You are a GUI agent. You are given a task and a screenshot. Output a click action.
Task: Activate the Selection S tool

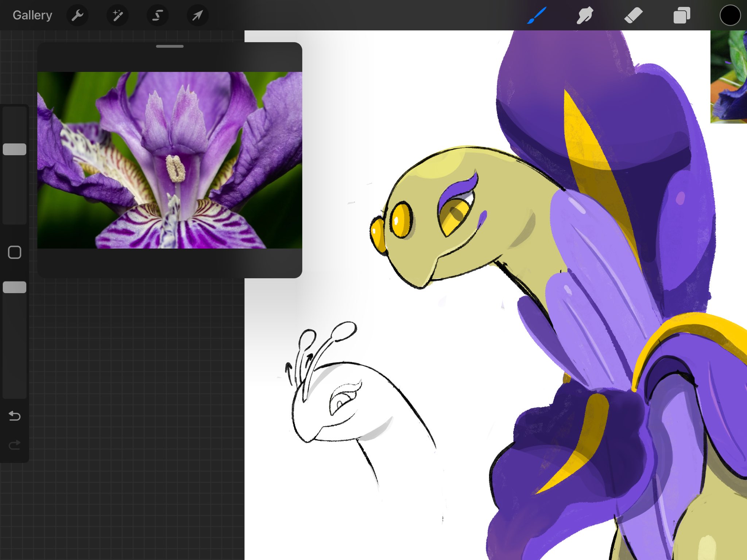coord(158,15)
